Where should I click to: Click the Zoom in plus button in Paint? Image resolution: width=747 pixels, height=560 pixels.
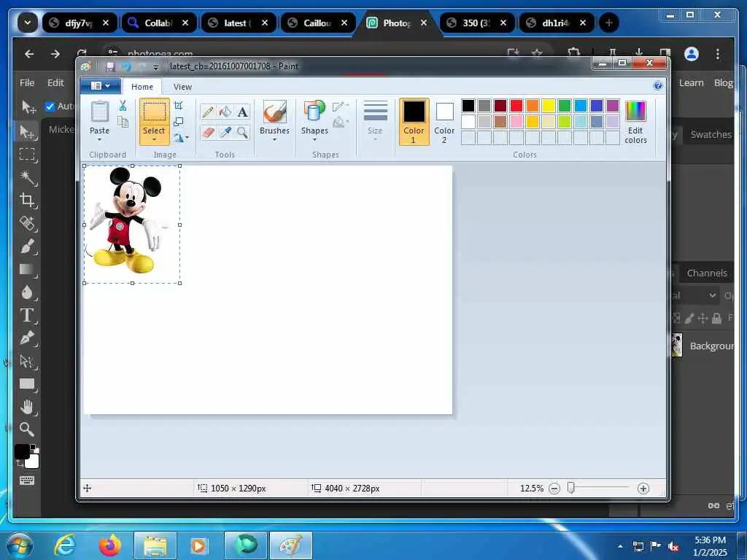point(643,488)
